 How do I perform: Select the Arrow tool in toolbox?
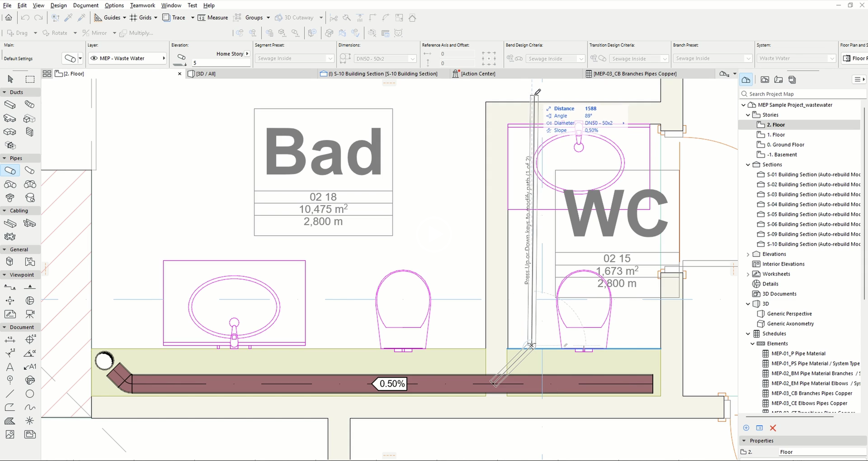point(10,79)
